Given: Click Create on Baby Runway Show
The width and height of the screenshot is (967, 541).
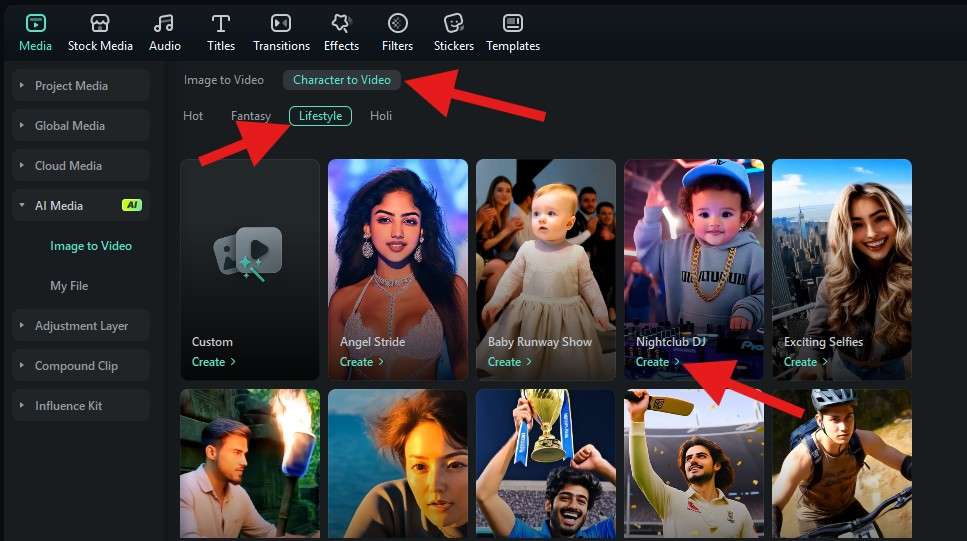Looking at the screenshot, I should [x=509, y=362].
